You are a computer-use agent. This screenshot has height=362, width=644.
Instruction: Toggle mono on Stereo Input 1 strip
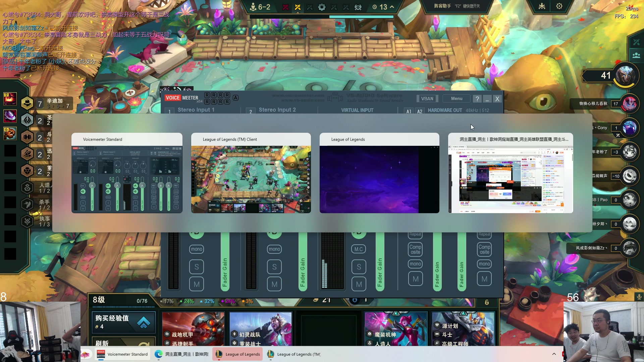tap(197, 249)
